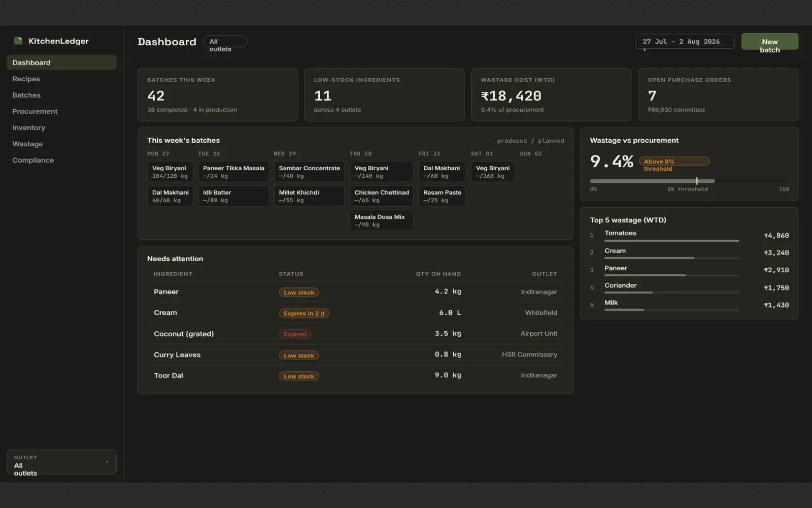This screenshot has width=812, height=508.
Task: Open Saturday's Veg Biryani –/160 kg batch
Action: pyautogui.click(x=493, y=172)
